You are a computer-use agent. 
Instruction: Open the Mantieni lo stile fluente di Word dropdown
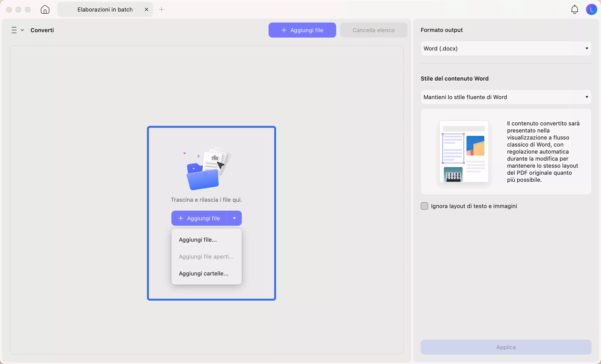pyautogui.click(x=505, y=97)
